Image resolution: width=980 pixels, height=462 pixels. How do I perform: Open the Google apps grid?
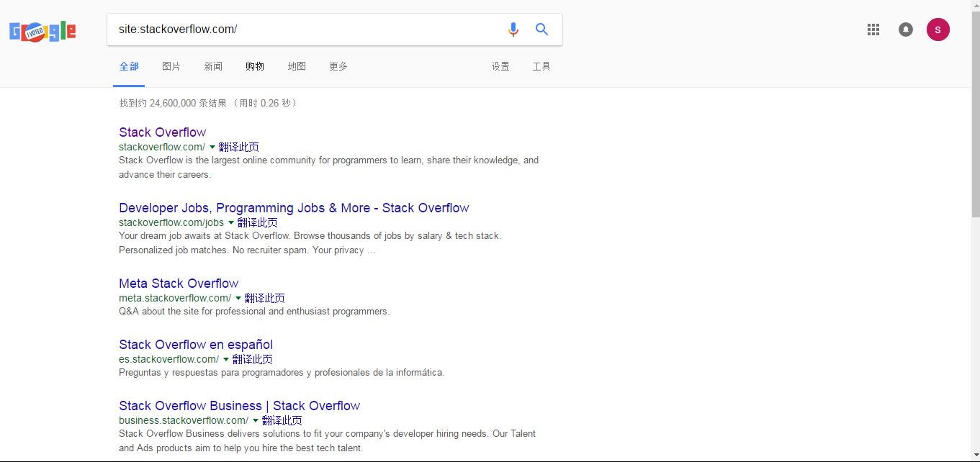pos(873,30)
